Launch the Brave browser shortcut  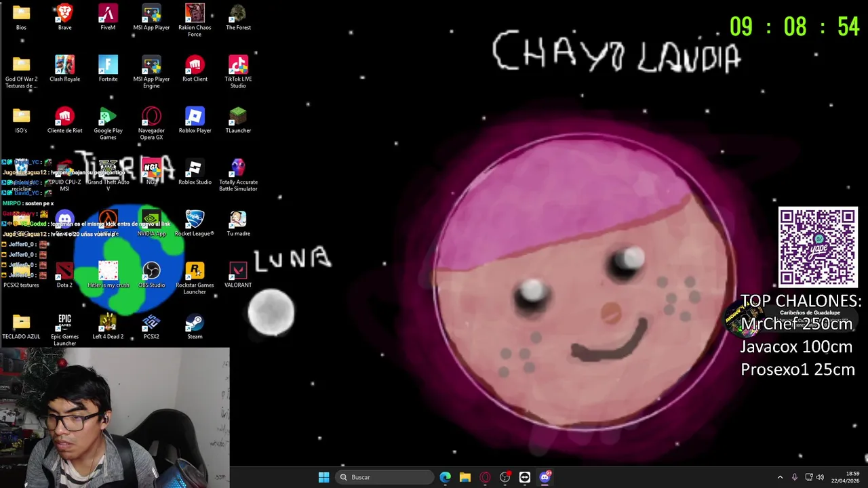point(64,18)
